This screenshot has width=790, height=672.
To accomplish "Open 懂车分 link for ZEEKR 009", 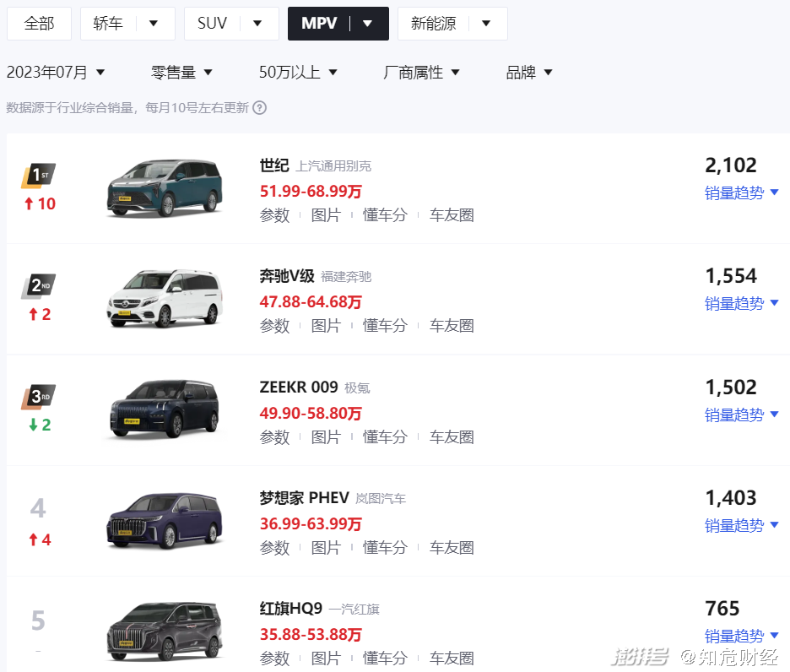I will point(385,437).
